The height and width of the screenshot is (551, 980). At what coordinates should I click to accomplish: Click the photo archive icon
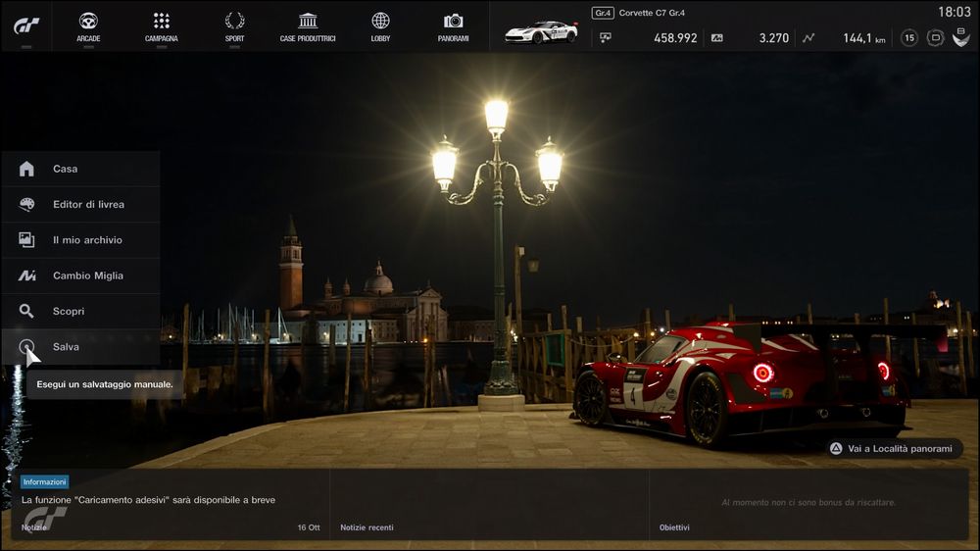point(26,240)
